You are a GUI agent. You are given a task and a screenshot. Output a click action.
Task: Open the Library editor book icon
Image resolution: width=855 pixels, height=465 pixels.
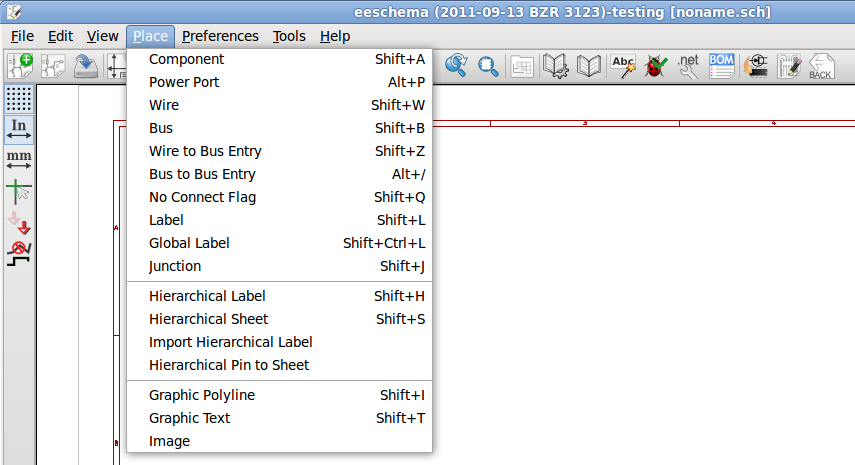pyautogui.click(x=556, y=66)
